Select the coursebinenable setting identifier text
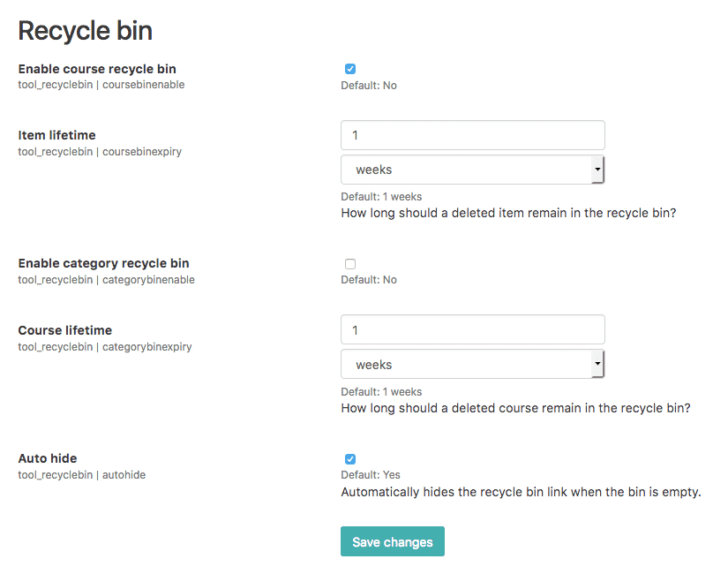 [x=144, y=85]
